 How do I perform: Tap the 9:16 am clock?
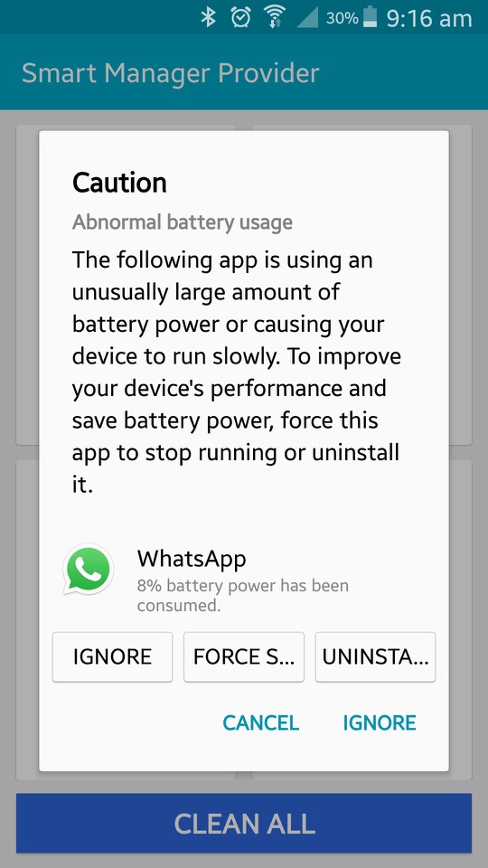tap(428, 19)
